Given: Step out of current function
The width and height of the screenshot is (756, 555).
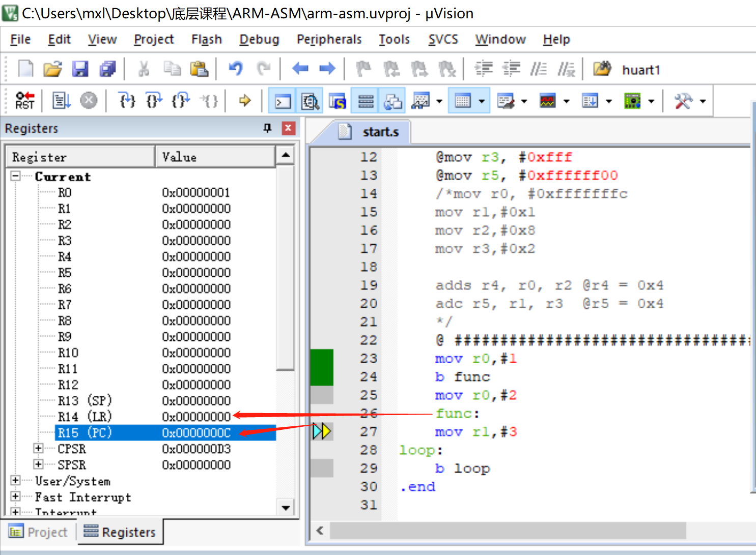Looking at the screenshot, I should click(181, 101).
